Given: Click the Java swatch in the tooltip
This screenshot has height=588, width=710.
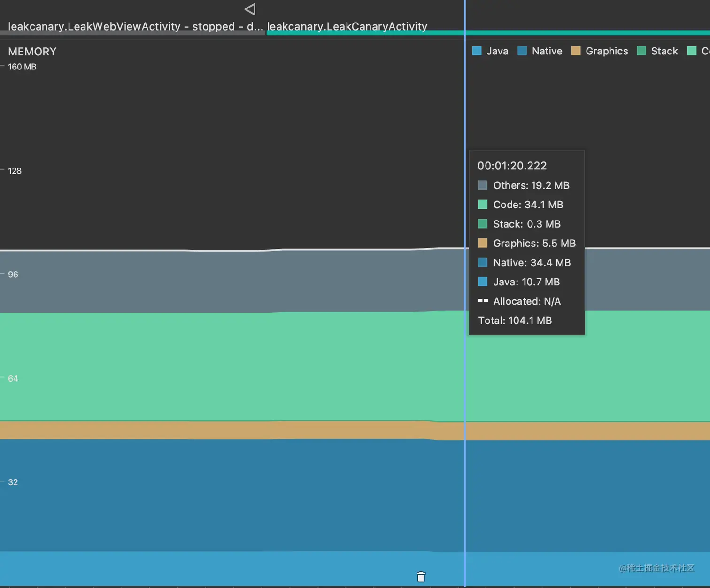Looking at the screenshot, I should click(483, 282).
